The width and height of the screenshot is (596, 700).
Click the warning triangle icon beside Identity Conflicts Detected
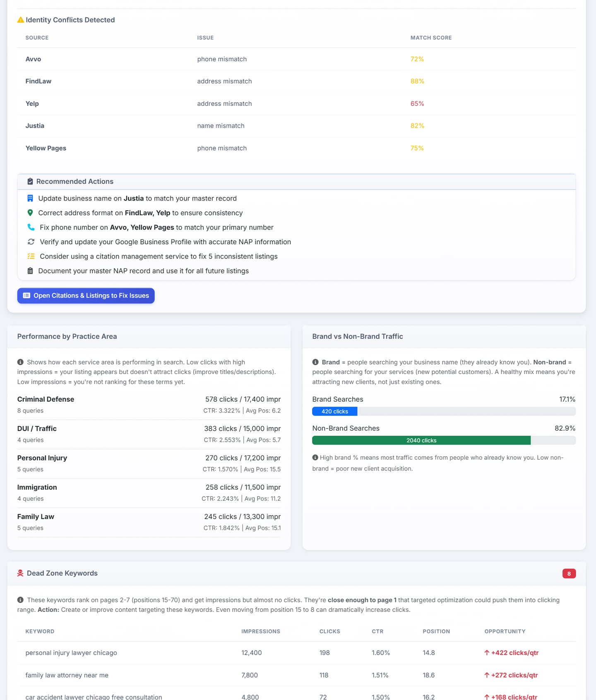click(21, 20)
